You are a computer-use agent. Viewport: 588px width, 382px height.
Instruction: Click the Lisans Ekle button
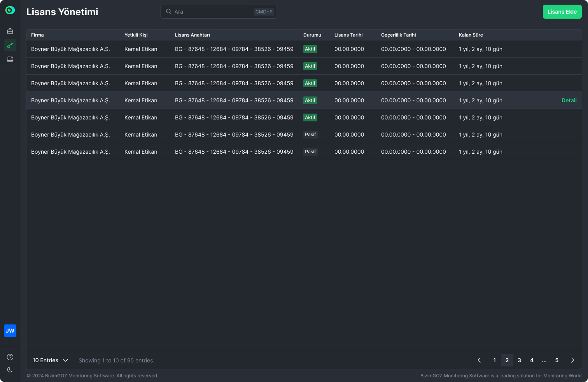pyautogui.click(x=562, y=12)
